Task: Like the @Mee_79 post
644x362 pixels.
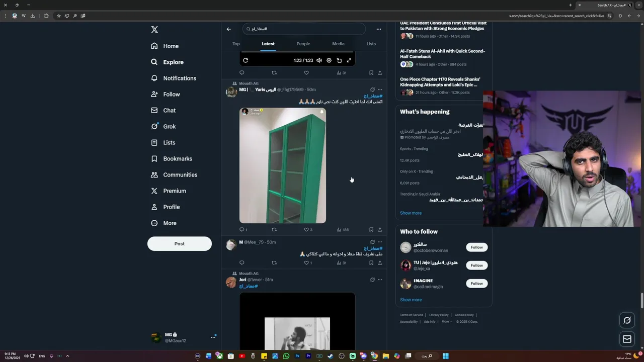Action: click(x=306, y=263)
